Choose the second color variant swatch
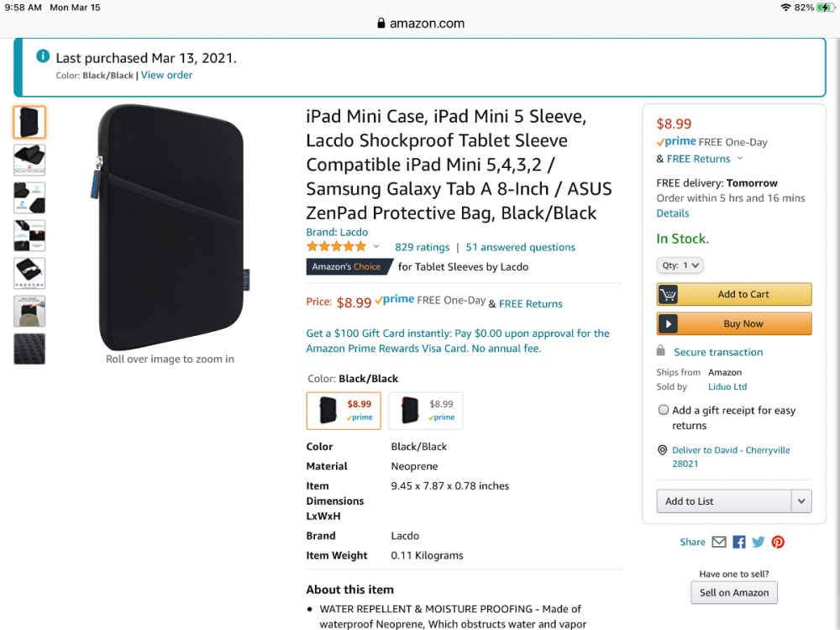 pyautogui.click(x=426, y=411)
